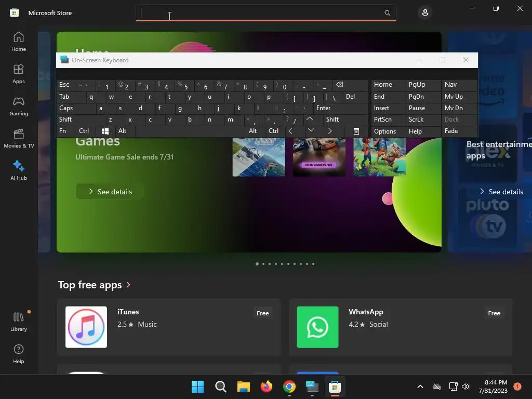Toggle left Shift key on keyboard
The width and height of the screenshot is (532, 399).
[x=81, y=119]
